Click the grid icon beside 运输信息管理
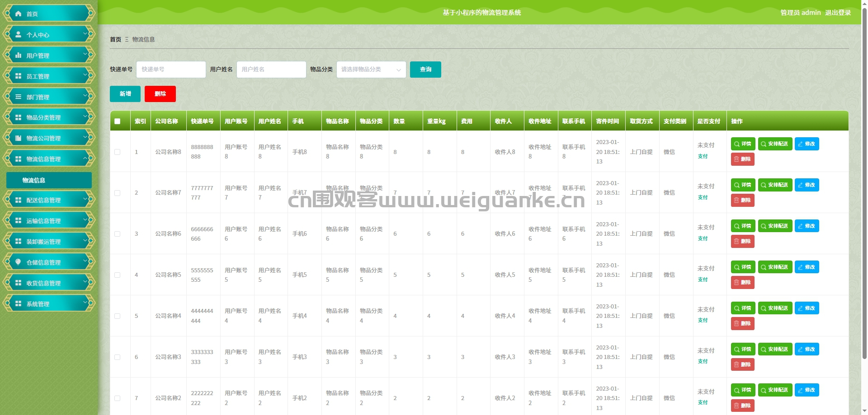This screenshot has width=868, height=415. coord(18,220)
